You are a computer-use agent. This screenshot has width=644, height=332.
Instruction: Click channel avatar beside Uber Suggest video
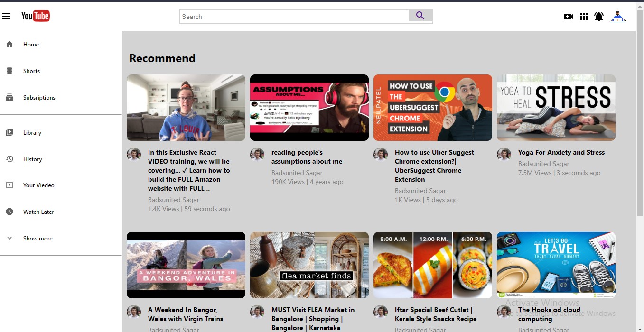(381, 155)
